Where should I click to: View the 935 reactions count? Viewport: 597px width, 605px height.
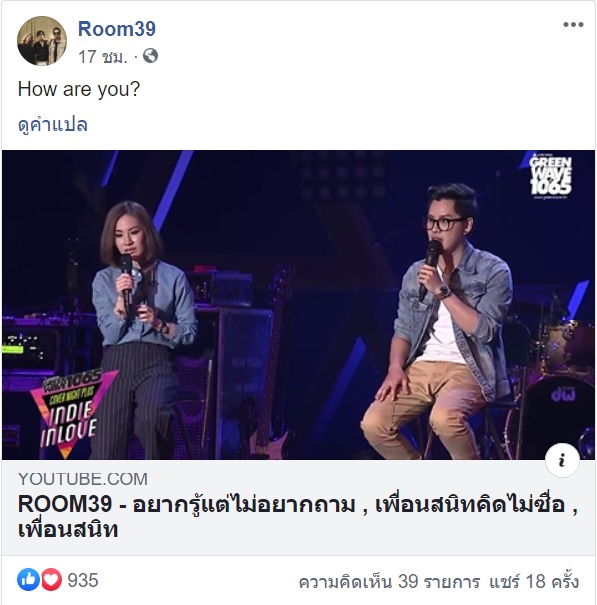83,580
